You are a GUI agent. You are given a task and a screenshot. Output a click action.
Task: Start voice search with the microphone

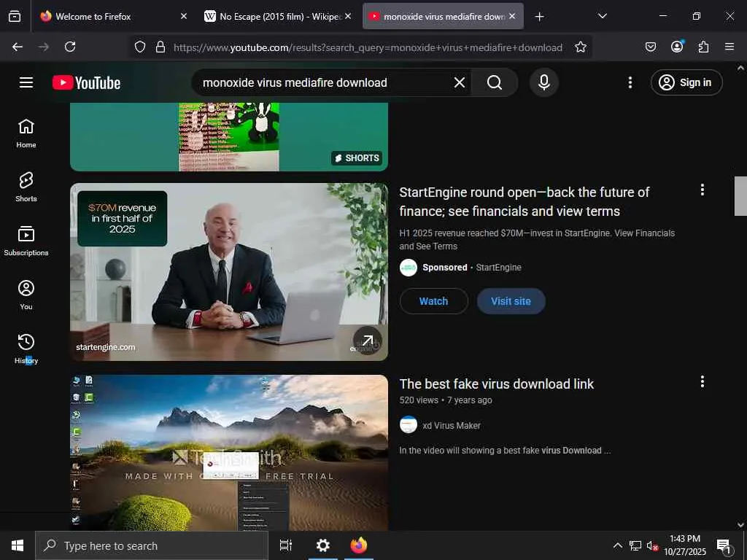(544, 82)
